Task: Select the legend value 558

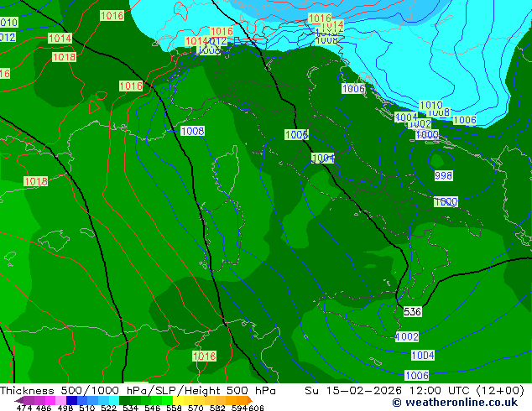Action: (x=174, y=408)
